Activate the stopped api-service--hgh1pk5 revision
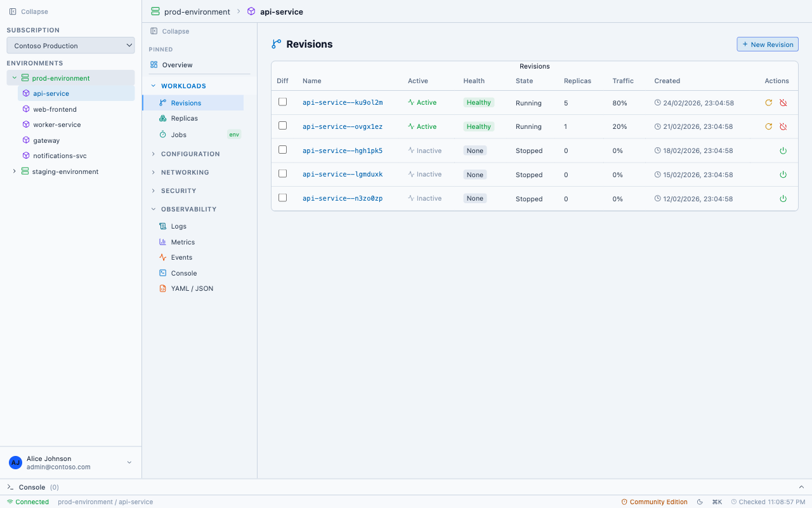812x508 pixels. coord(783,150)
